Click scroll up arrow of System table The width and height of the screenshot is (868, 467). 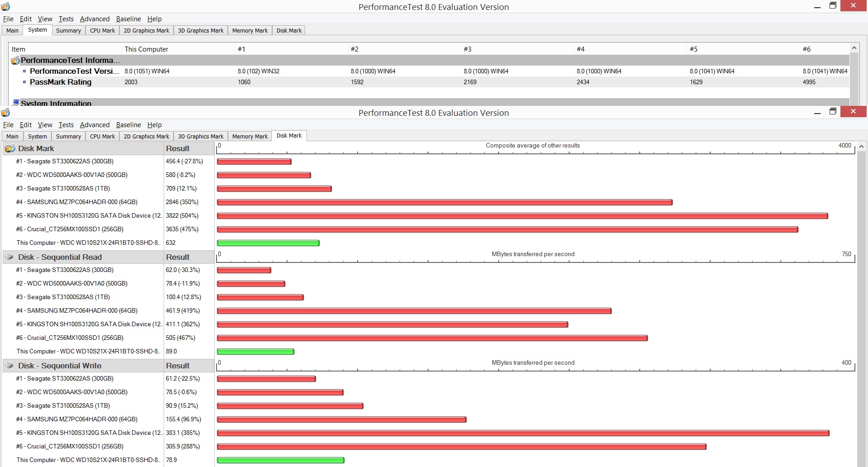click(x=854, y=48)
